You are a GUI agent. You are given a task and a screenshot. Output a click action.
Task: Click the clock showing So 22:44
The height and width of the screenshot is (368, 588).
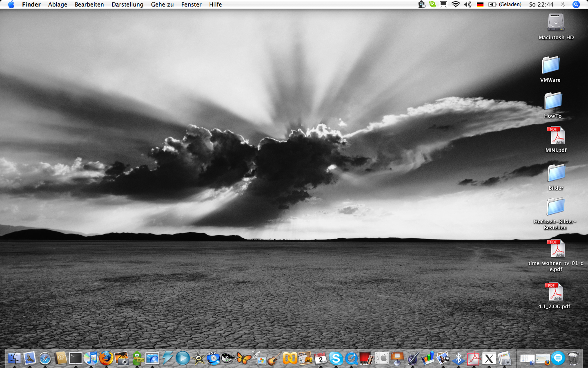541,4
